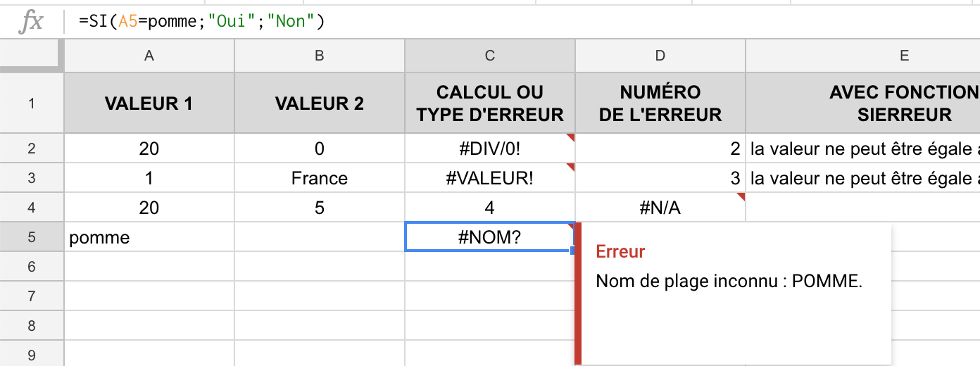Screen dimensions: 980x366
Task: Click cell containing #VALEUR! error
Action: (x=489, y=178)
